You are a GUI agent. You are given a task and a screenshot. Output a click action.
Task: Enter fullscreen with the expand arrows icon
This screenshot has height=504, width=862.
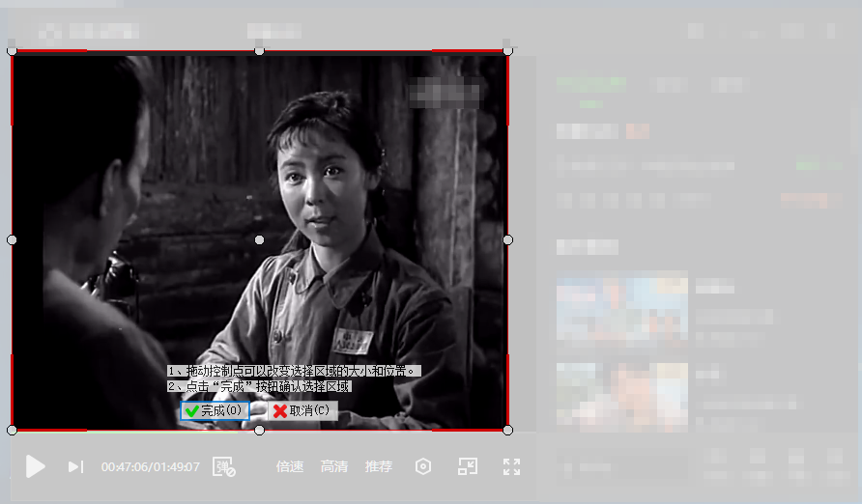tap(512, 466)
